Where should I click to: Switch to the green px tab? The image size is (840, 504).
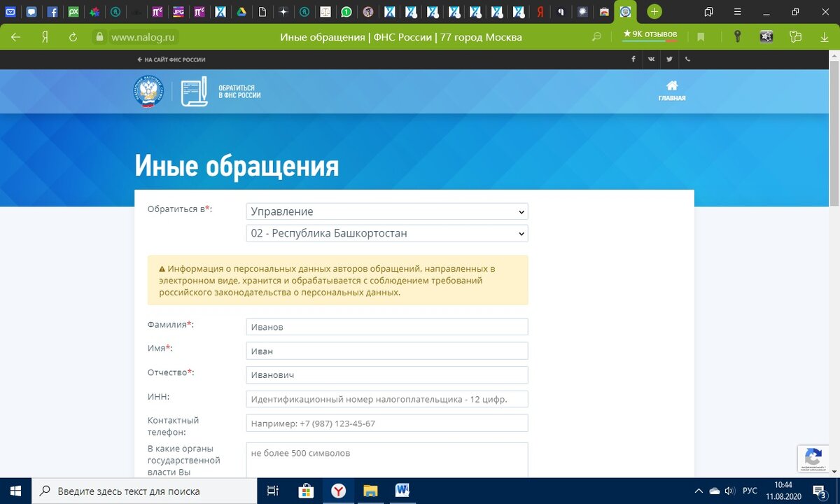73,12
